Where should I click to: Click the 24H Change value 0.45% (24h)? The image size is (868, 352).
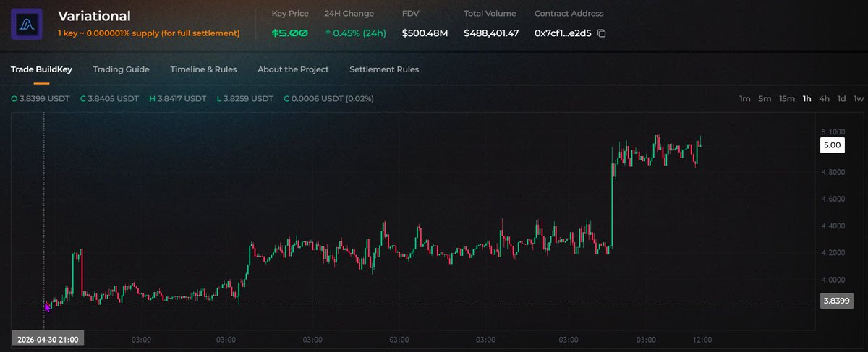356,33
